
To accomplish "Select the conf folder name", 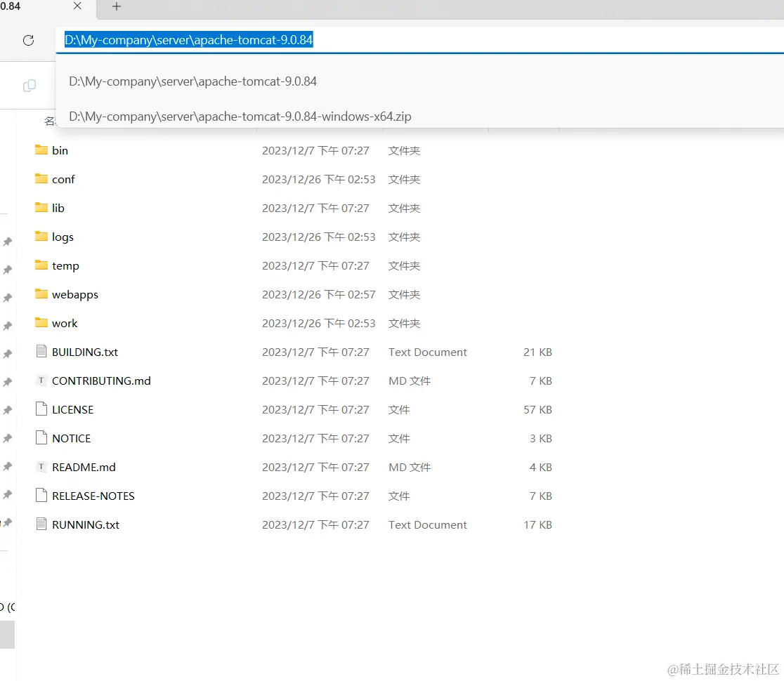I will pos(63,179).
